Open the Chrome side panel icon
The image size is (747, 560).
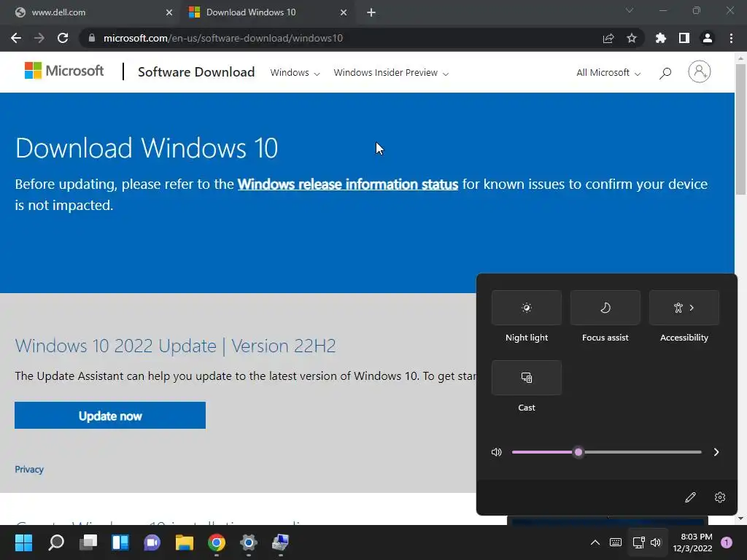click(x=684, y=38)
